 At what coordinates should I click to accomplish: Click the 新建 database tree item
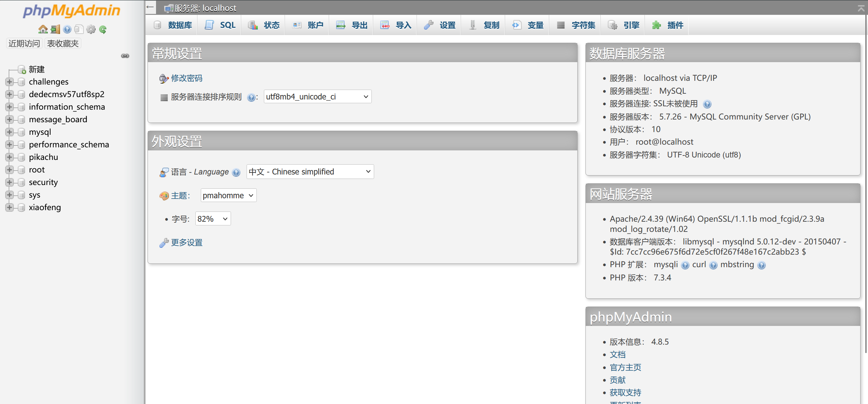pyautogui.click(x=37, y=70)
